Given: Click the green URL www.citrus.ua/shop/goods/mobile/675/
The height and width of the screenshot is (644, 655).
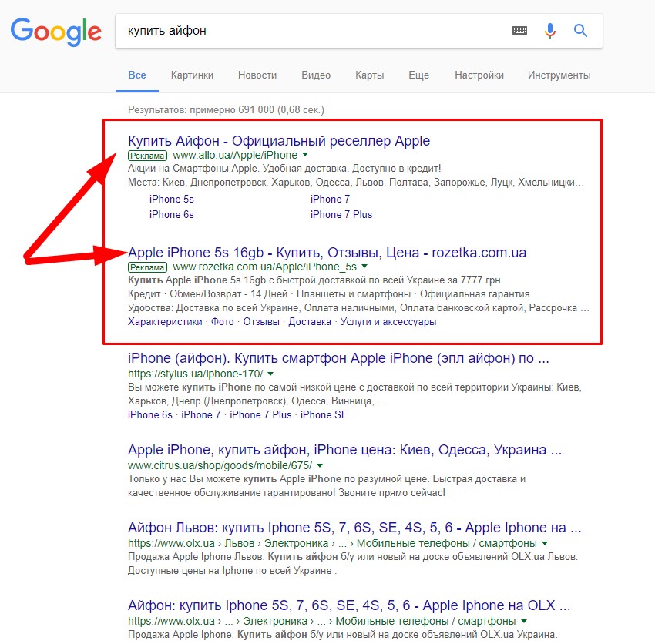Looking at the screenshot, I should point(220,465).
